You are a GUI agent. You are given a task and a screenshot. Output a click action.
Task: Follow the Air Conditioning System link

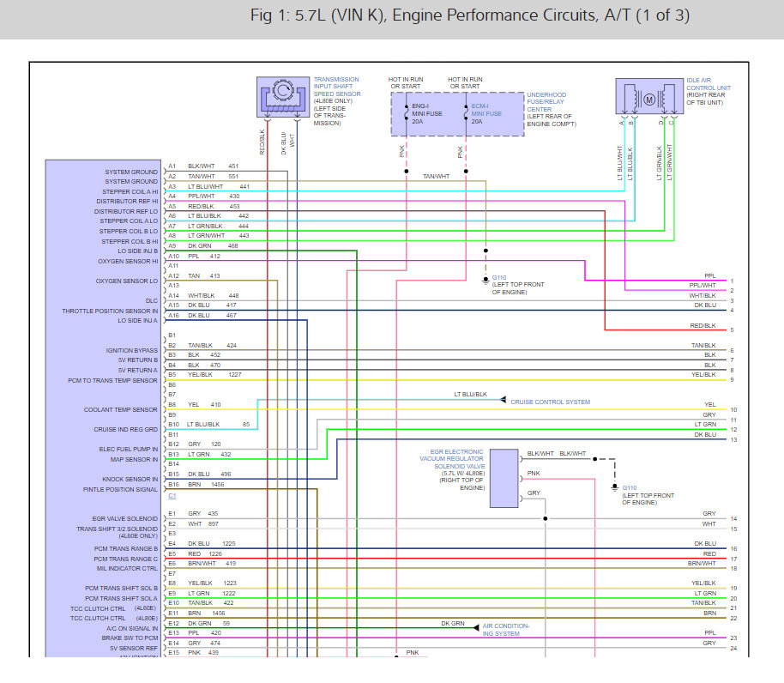pyautogui.click(x=505, y=630)
